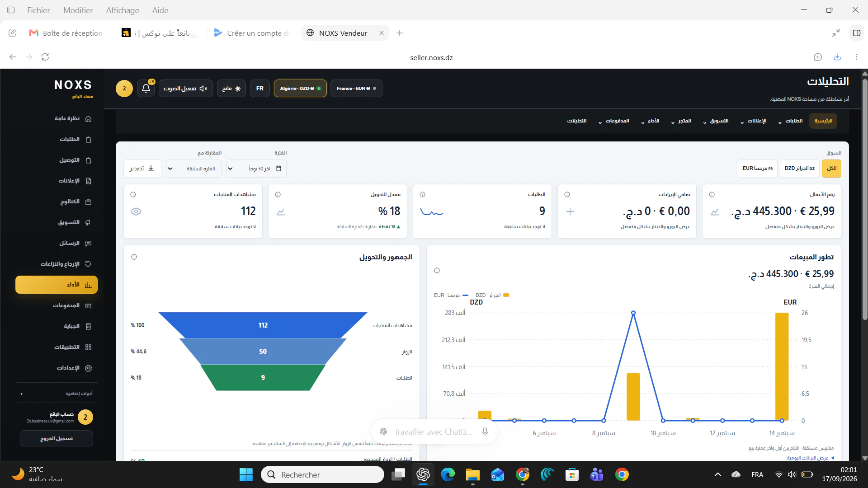
Task: Select the الكل market filter
Action: [x=831, y=169]
